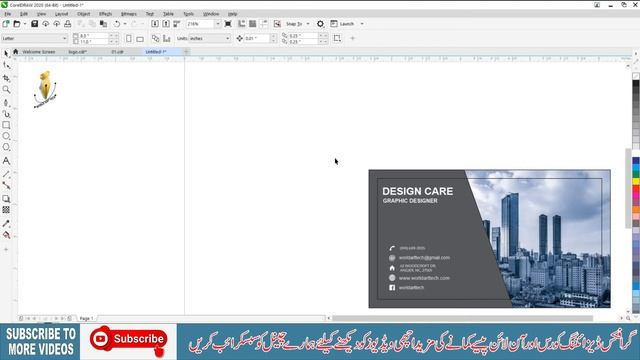Click the Full-screen preview icon
The image size is (640, 360).
coord(228,24)
